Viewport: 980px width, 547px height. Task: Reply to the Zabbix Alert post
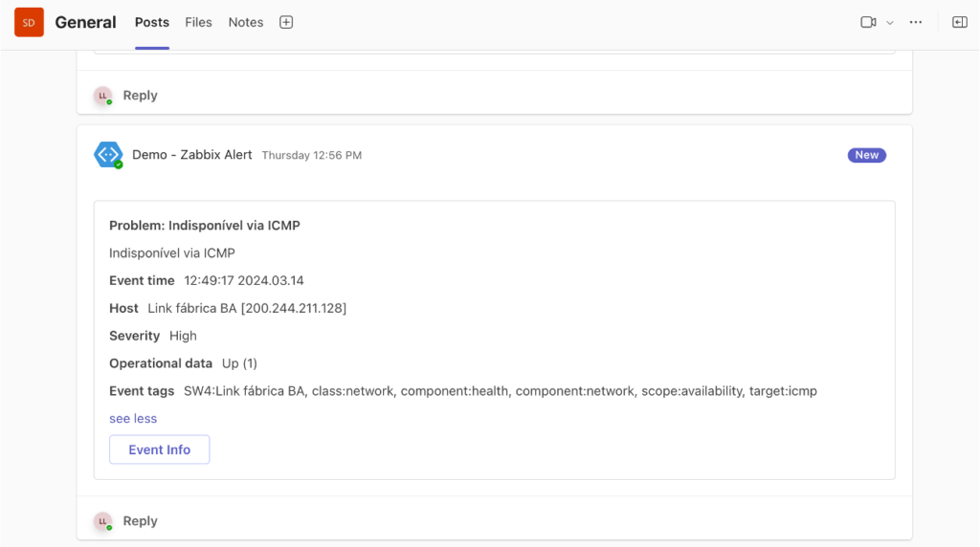click(140, 521)
